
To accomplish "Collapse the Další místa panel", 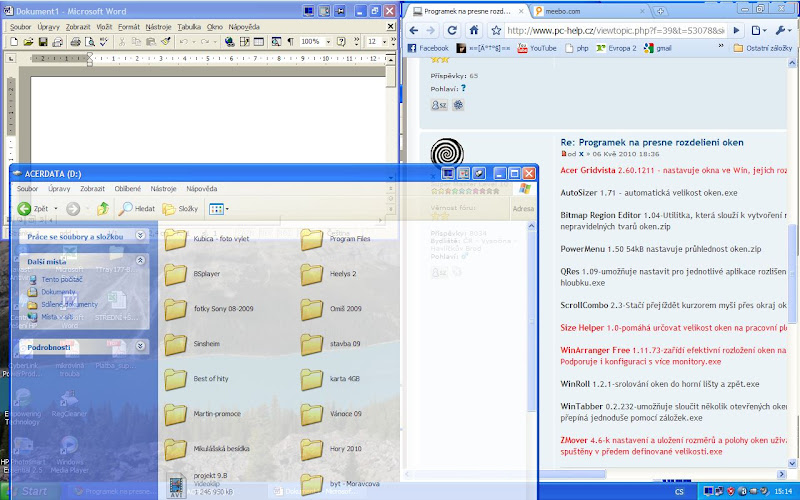I will tap(140, 260).
